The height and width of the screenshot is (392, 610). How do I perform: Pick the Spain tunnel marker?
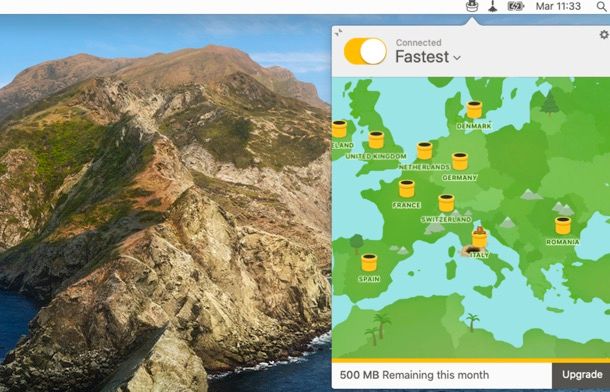pyautogui.click(x=369, y=262)
